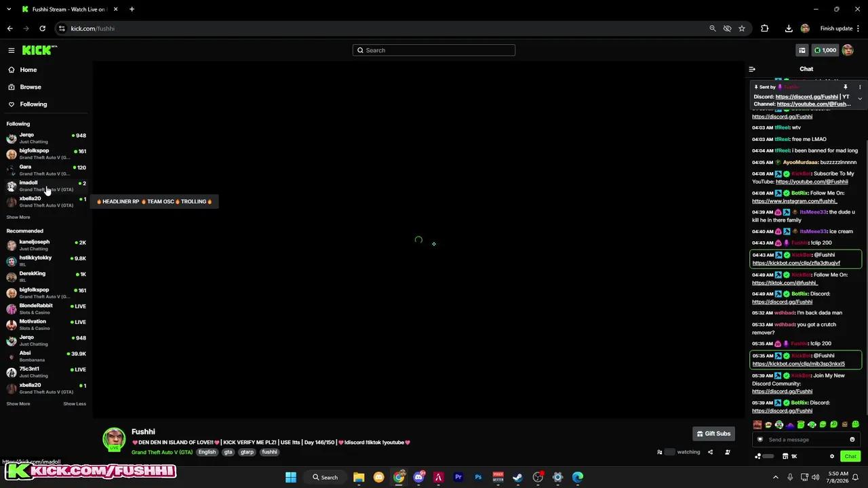
Task: Click the Send a message field
Action: pos(806,439)
